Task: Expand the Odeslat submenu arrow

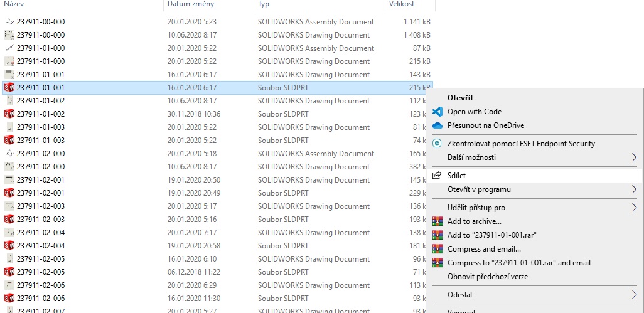Action: [634, 294]
